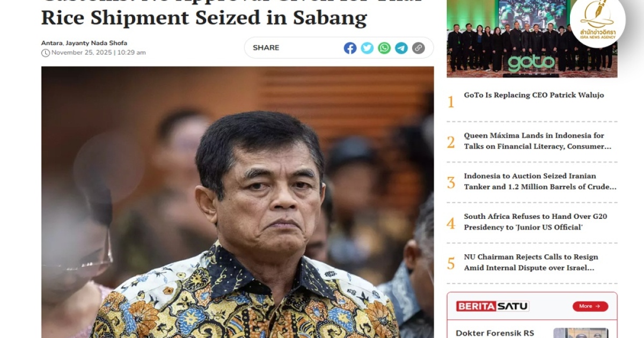Click the Antara source name
644x338 pixels.
coord(52,43)
